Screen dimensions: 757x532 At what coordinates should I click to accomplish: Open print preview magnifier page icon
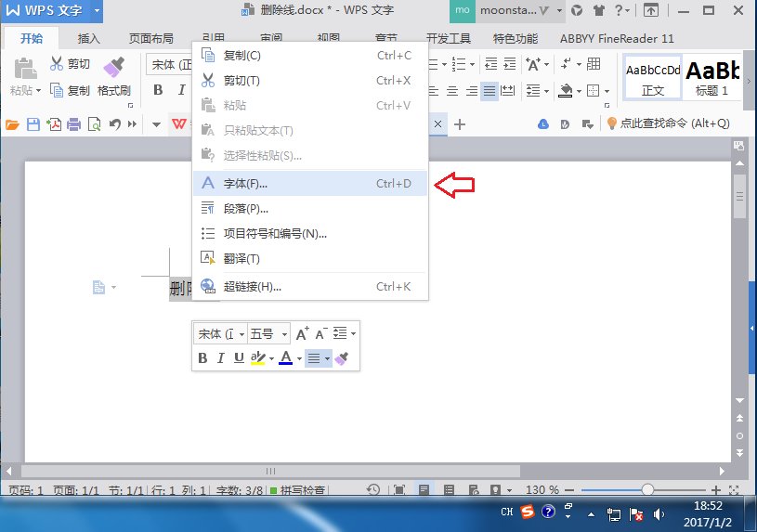tap(94, 124)
